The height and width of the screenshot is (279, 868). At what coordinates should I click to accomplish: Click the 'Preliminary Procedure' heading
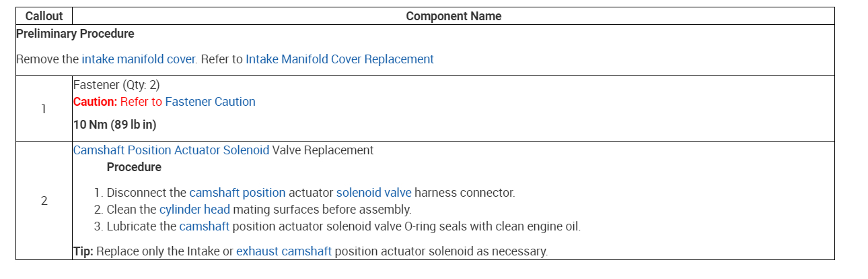click(x=75, y=34)
